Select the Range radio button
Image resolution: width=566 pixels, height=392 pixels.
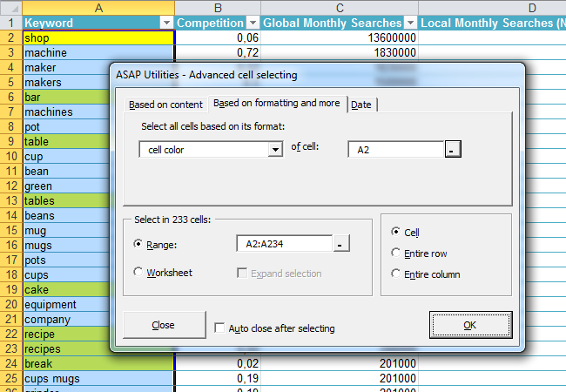(138, 244)
